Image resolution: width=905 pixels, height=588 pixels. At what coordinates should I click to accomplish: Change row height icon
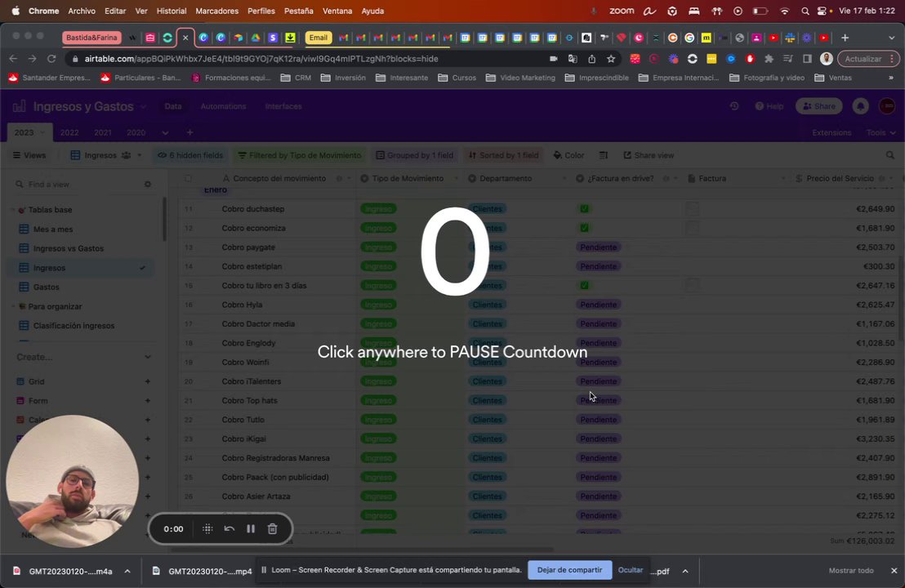603,155
